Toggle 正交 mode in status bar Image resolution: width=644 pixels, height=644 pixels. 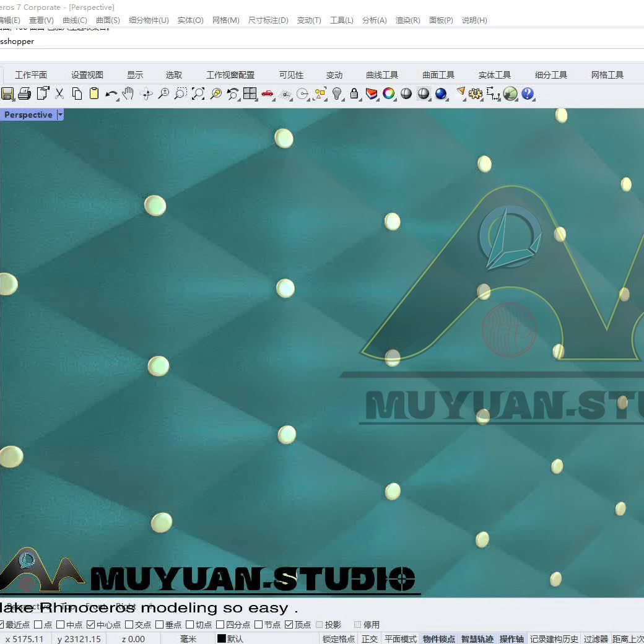tap(370, 638)
